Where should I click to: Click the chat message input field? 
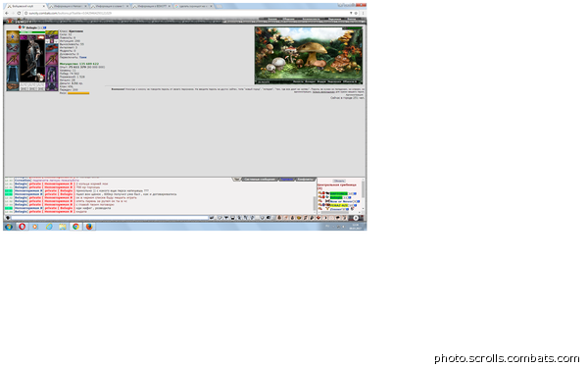[110, 218]
